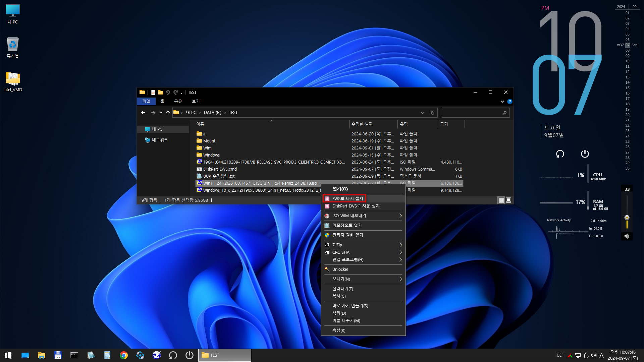Screen dimensions: 644x362
Task: Switch to large icons view in status bar
Action: (508, 200)
